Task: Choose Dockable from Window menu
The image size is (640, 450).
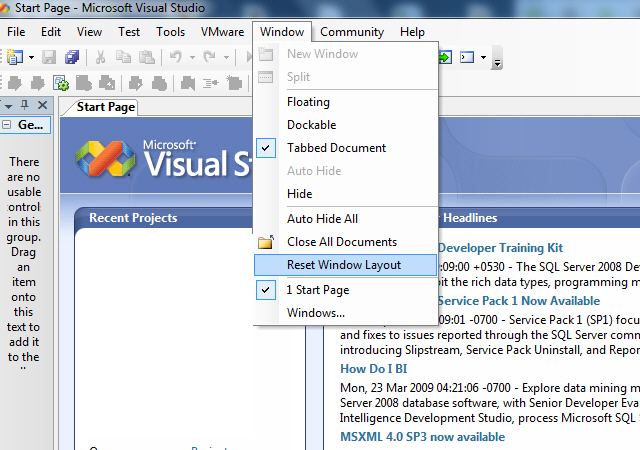Action: (346, 125)
